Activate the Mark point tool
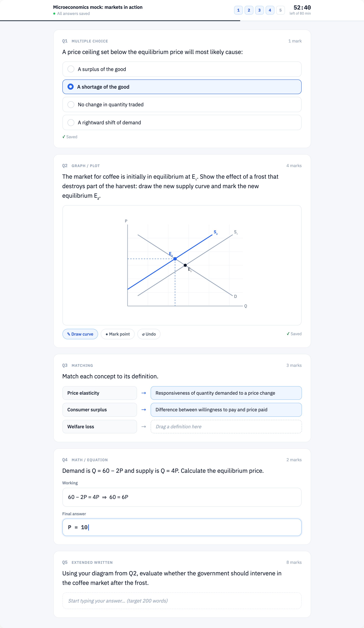 [118, 334]
